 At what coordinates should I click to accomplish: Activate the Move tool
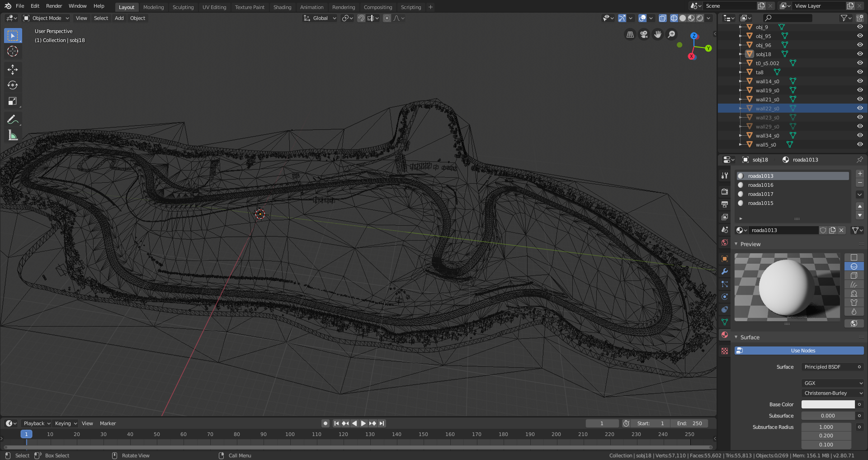click(x=13, y=69)
